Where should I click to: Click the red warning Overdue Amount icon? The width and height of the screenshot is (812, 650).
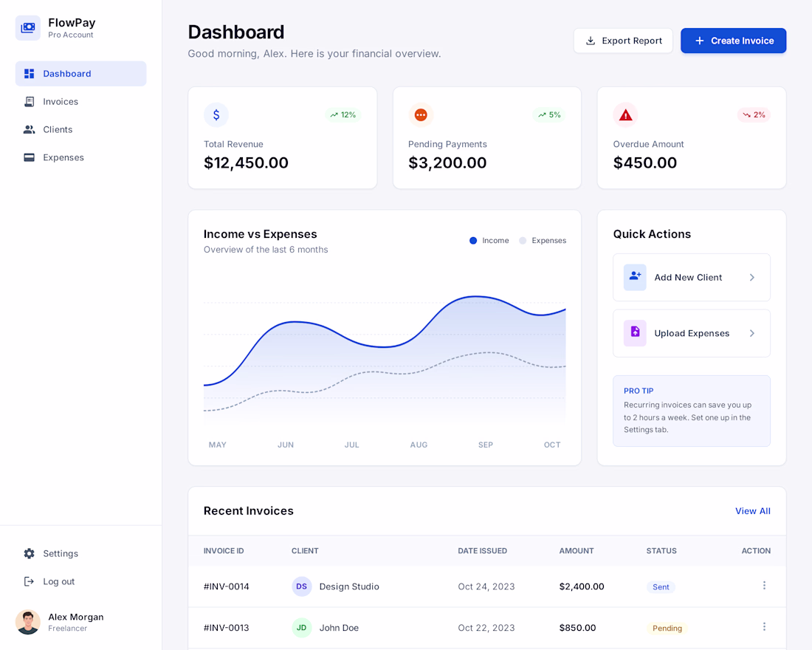click(625, 114)
